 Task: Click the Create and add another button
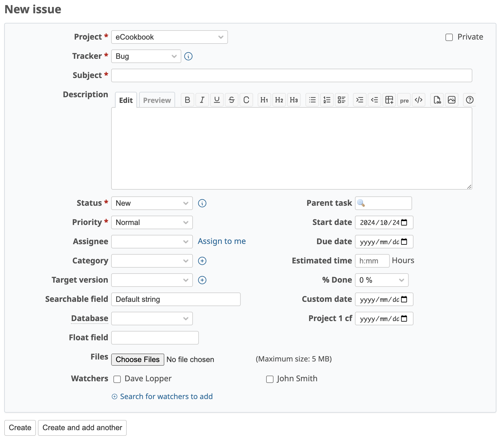coord(82,428)
